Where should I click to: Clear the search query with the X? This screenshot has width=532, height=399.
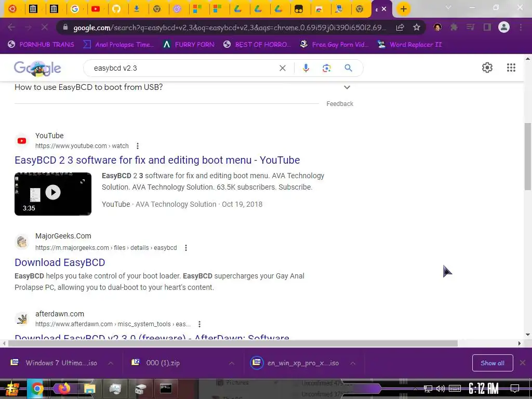282,68
